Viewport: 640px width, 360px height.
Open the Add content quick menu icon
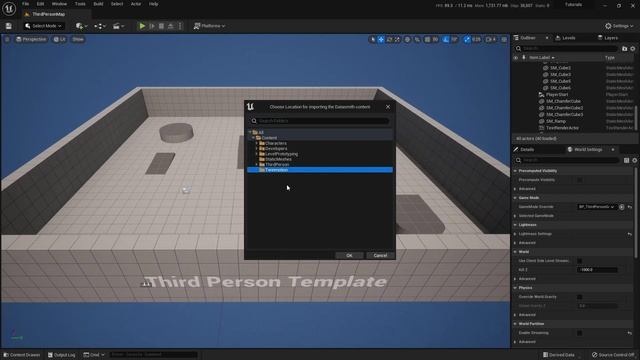point(81,26)
